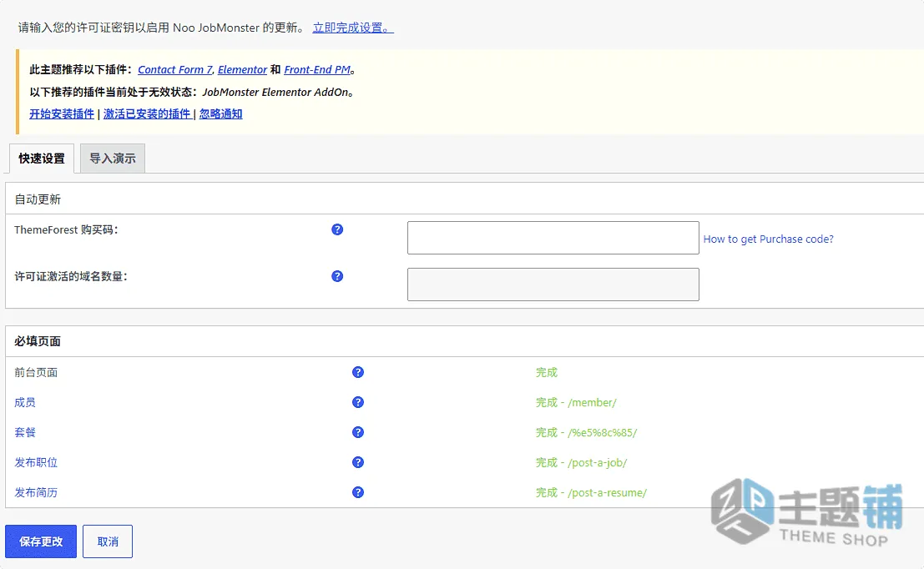Click JobMonster Elementor AddOn text

tap(275, 92)
